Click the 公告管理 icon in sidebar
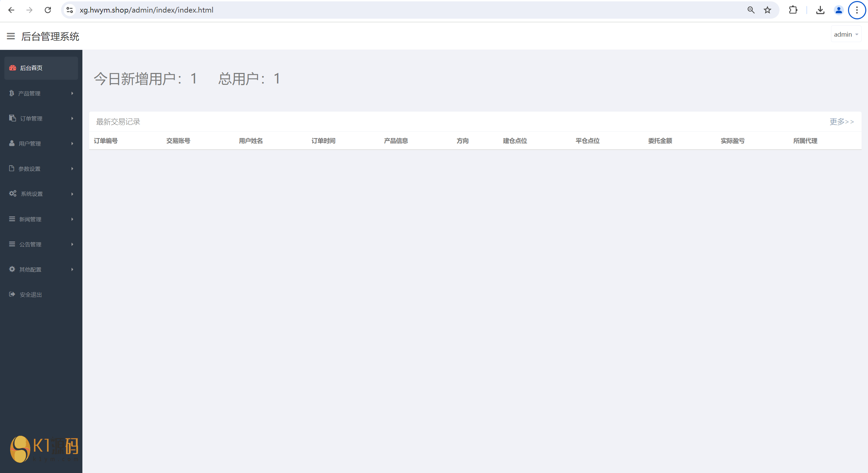This screenshot has width=868, height=473. (x=12, y=244)
